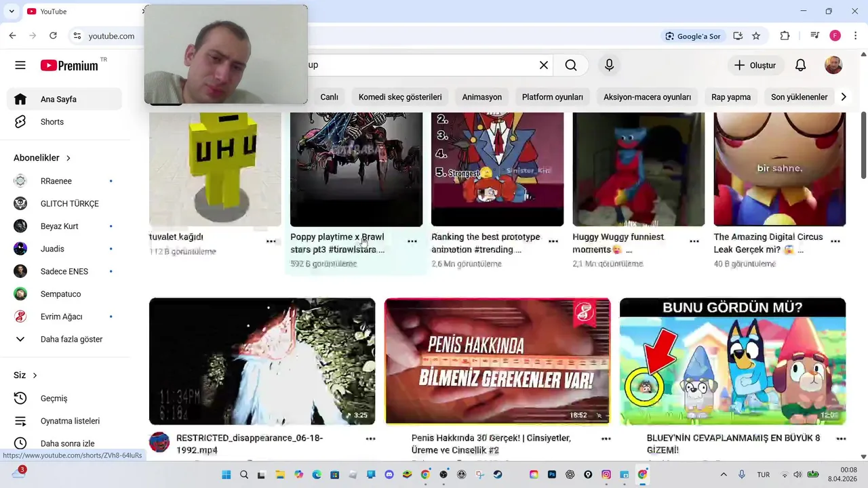Open the Beyaz Kurt subscription channel
This screenshot has height=488, width=868.
pyautogui.click(x=64, y=226)
